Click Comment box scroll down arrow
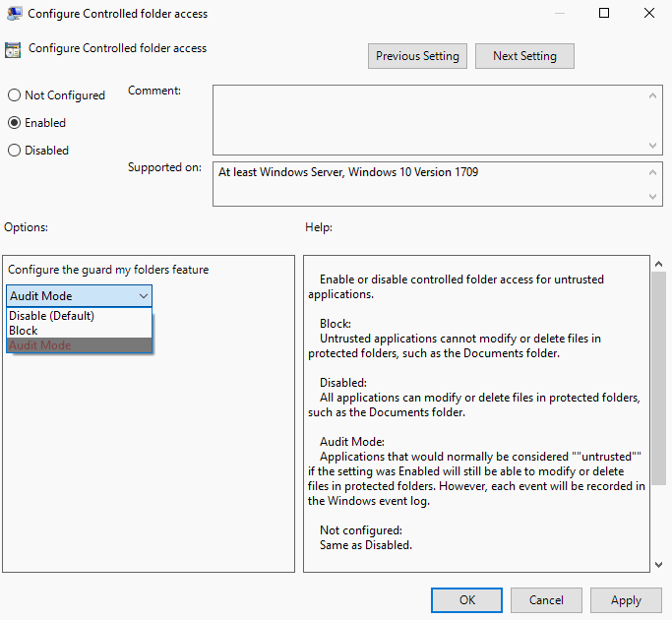The image size is (672, 620). pyautogui.click(x=652, y=146)
